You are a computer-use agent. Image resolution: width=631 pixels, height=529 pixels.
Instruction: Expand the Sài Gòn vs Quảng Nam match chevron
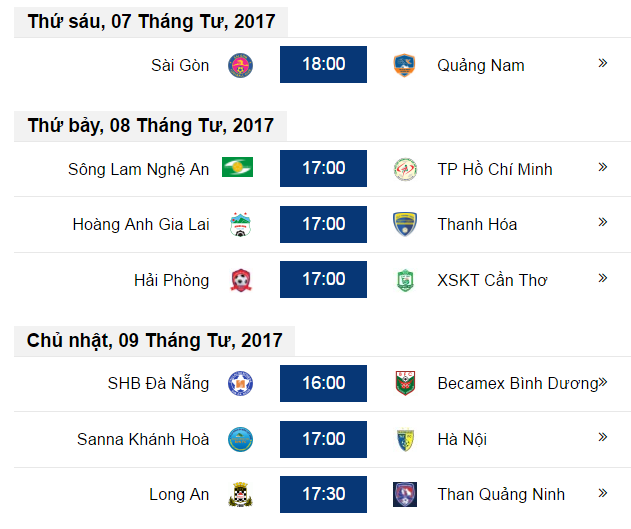(x=602, y=63)
